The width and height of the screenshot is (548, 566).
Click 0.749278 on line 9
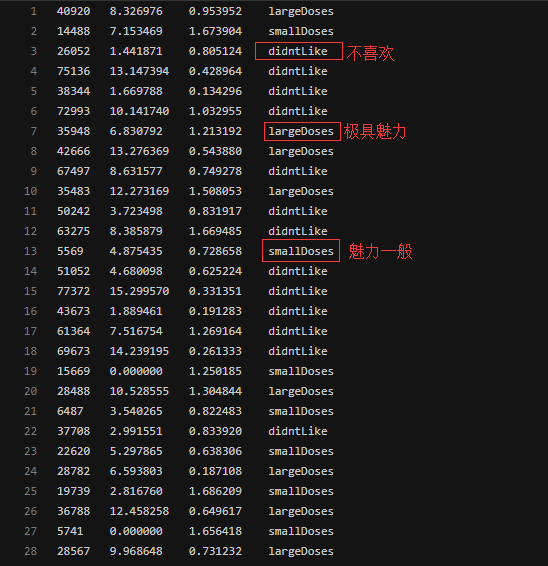(x=215, y=171)
